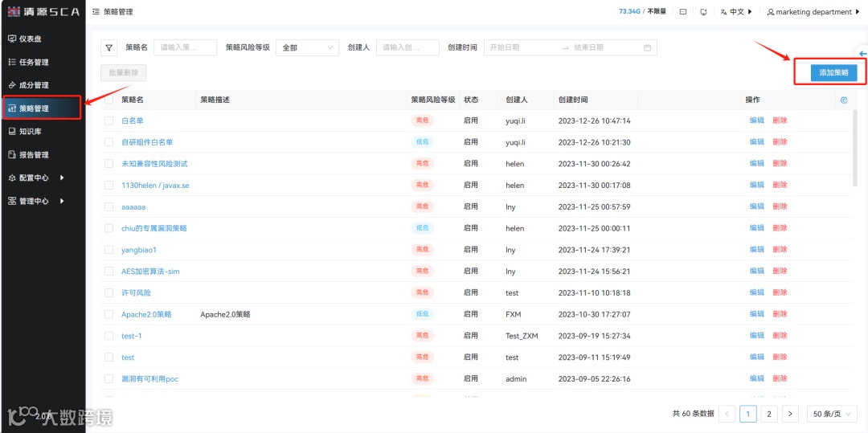Click next page arrow
This screenshot has height=433, width=868.
coord(790,414)
